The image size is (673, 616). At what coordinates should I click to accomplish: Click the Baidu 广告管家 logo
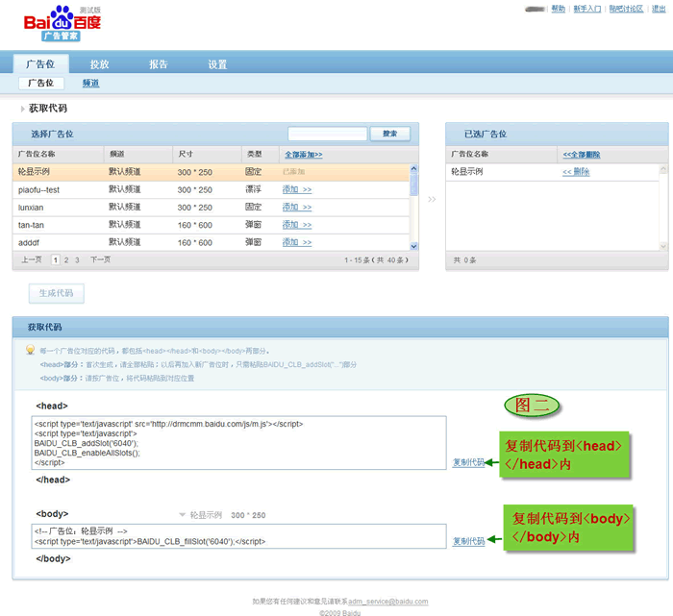point(62,24)
